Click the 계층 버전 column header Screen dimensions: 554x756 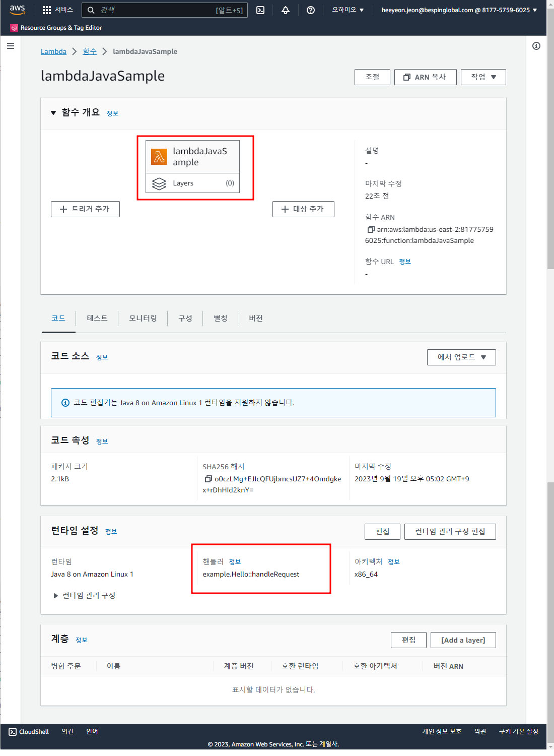pyautogui.click(x=239, y=666)
